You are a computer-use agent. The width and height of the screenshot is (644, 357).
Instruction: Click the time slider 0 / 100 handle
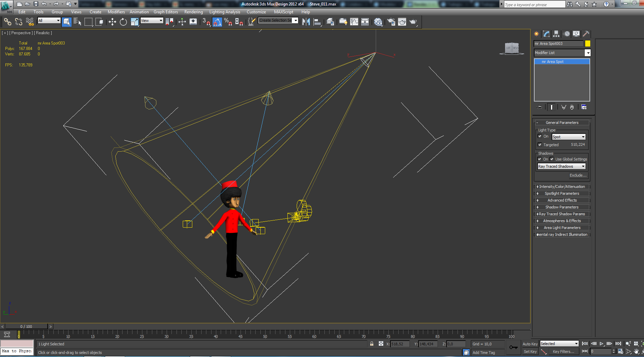tap(26, 327)
